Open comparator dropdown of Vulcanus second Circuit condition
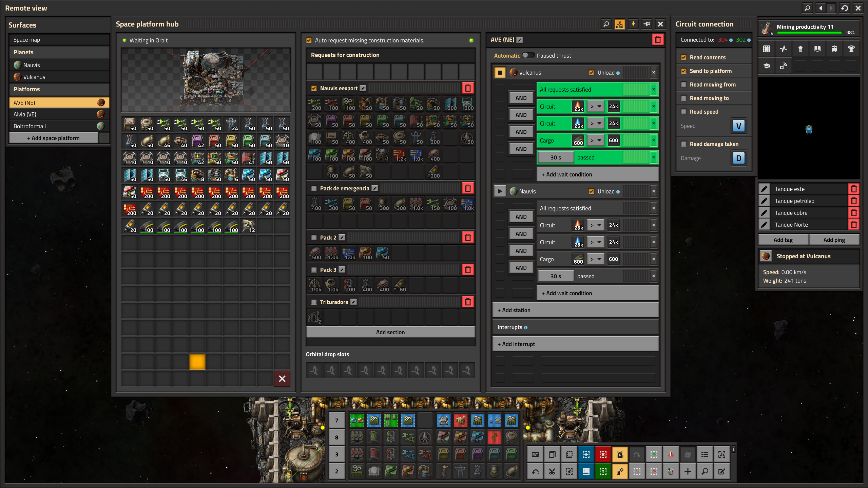Viewport: 868px width, 488px height. [595, 124]
